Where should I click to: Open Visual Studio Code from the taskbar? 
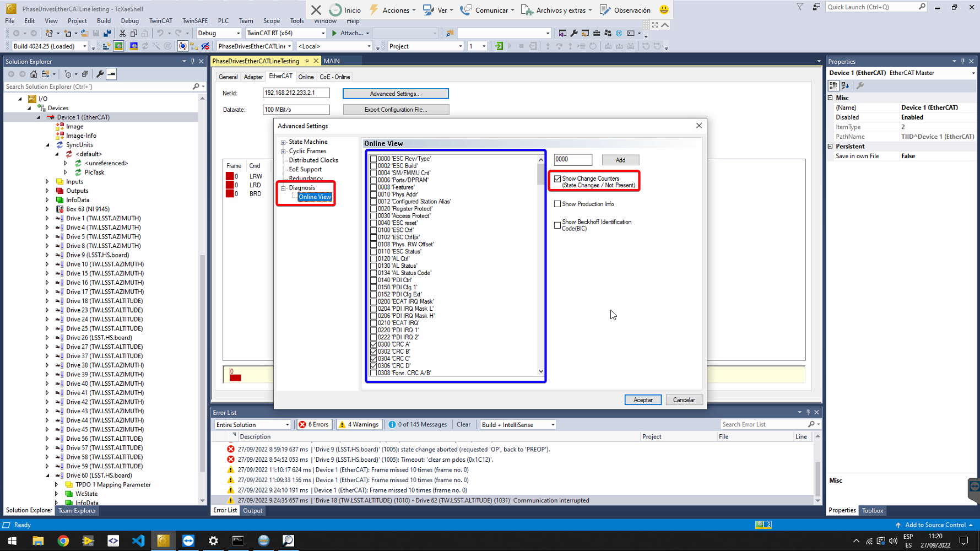coord(138,541)
